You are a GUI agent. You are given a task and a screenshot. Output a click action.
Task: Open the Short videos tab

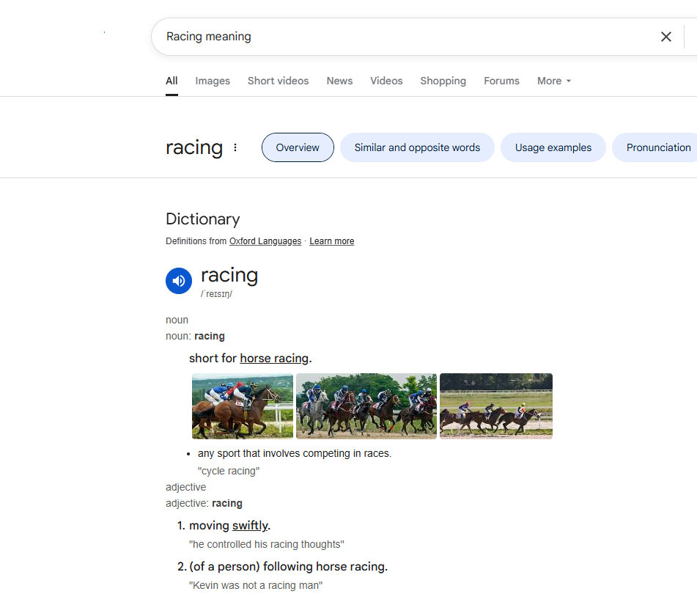coord(278,81)
